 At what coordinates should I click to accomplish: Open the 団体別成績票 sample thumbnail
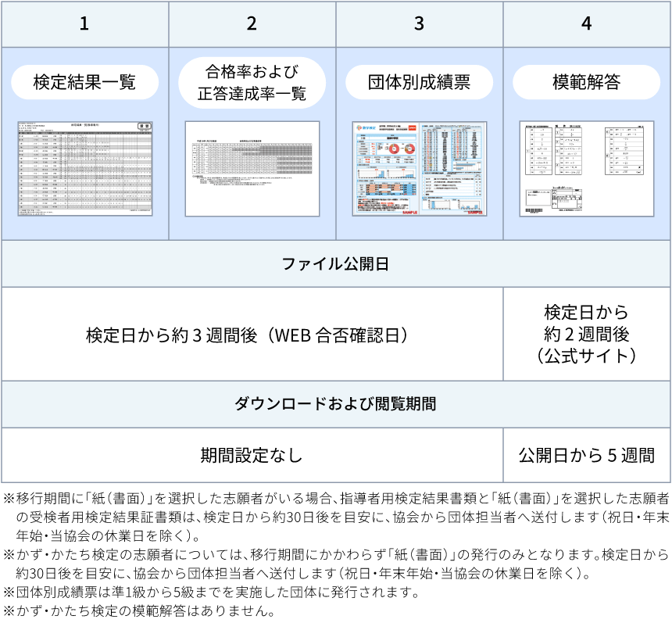[x=420, y=168]
